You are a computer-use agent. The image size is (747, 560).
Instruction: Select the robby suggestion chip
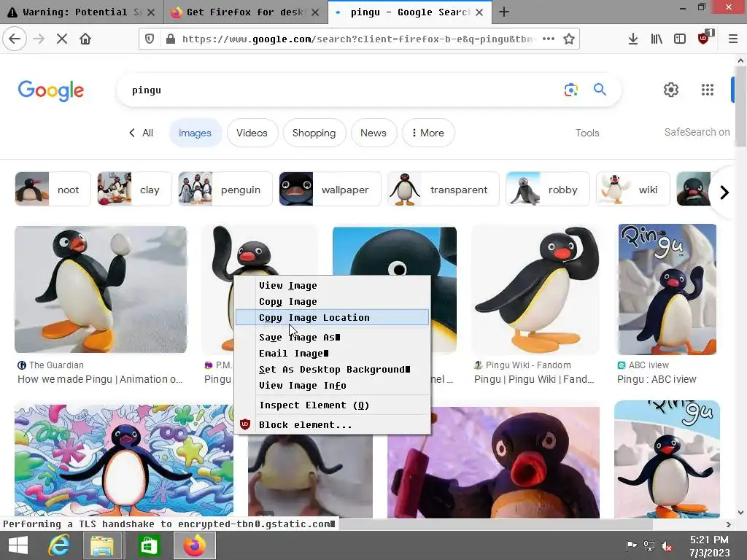coord(548,189)
